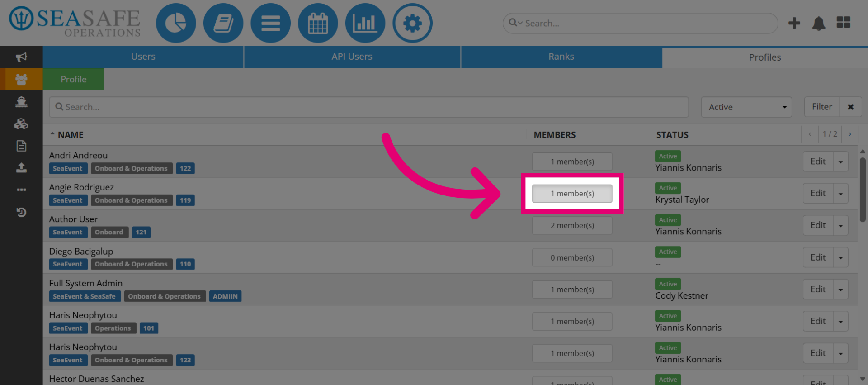
Task: Open the Active status dropdown
Action: click(x=746, y=107)
